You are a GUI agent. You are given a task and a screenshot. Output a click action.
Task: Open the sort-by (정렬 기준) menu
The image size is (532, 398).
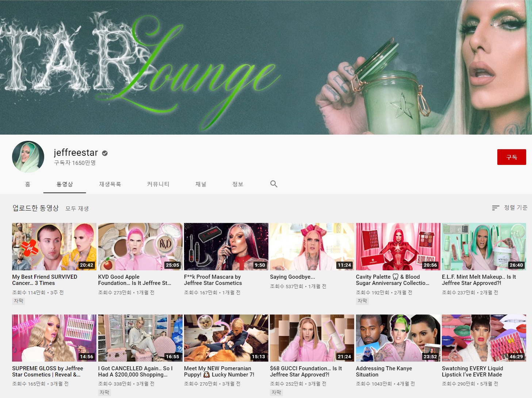509,208
